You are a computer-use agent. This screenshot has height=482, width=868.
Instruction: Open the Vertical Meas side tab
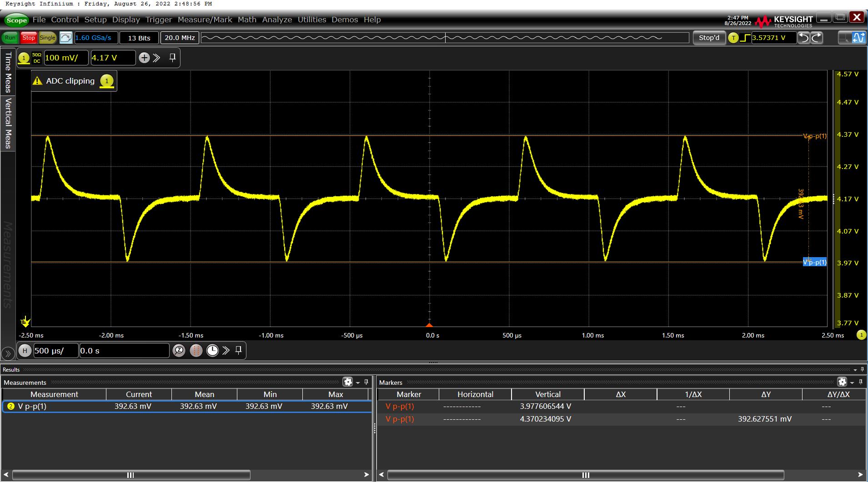(8, 123)
